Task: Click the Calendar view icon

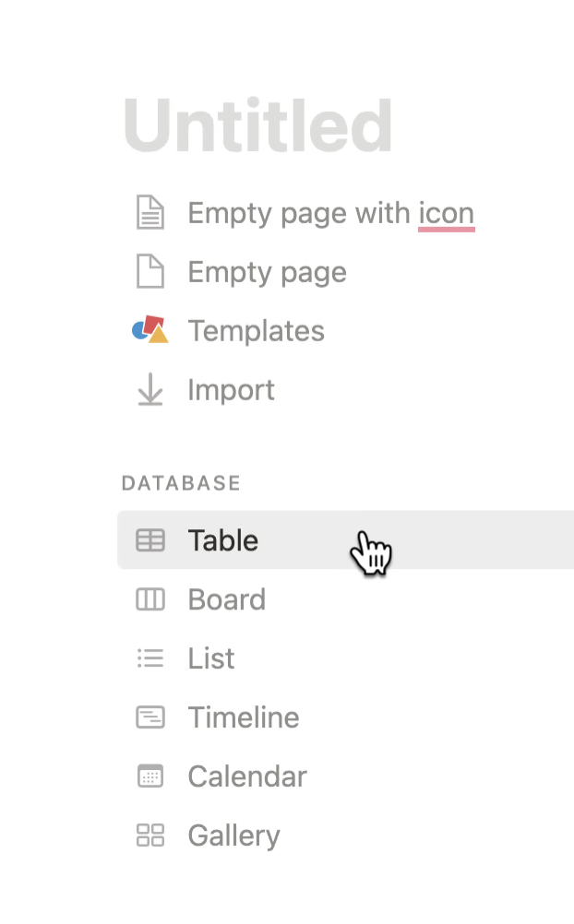Action: 149,776
